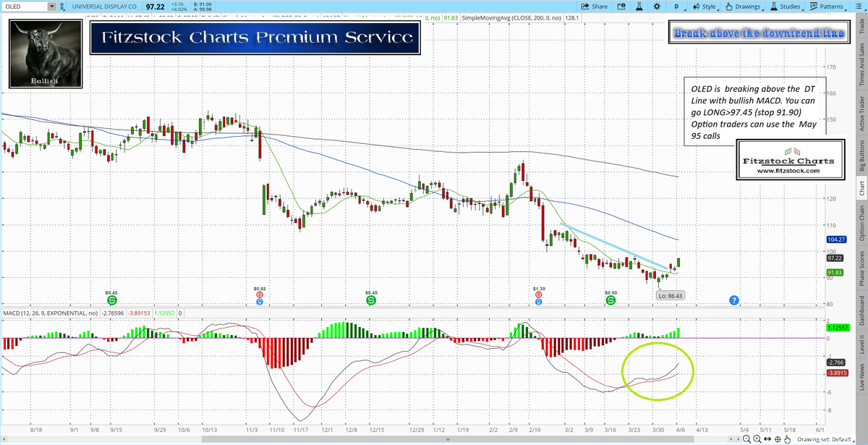Click the corporate actions calendar icon
Screen dimensions: 868x445
621,7
